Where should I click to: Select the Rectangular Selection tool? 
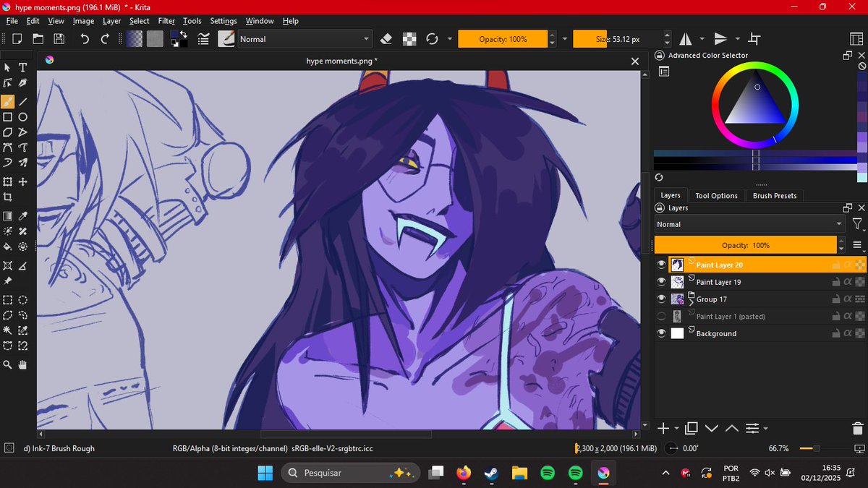click(x=8, y=300)
